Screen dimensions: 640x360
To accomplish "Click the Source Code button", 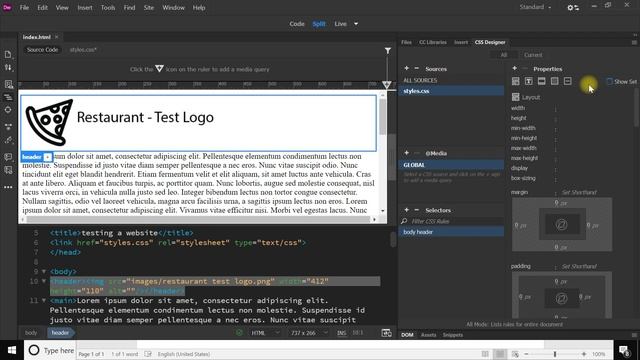I will pos(42,50).
